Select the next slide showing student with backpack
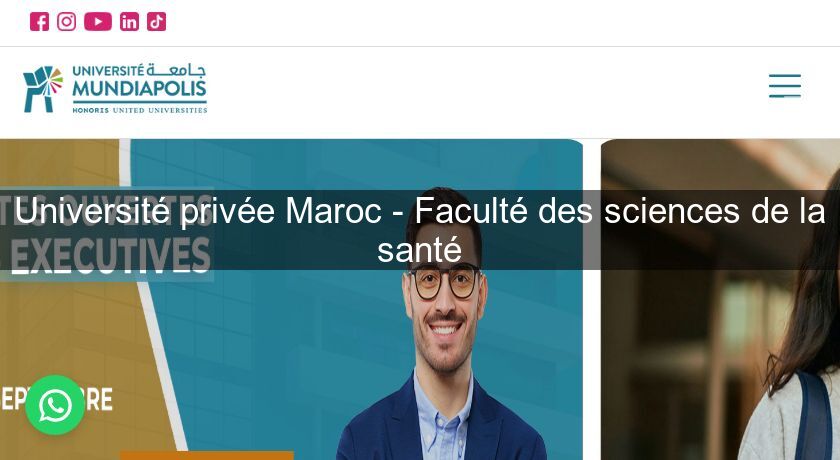 click(x=721, y=300)
